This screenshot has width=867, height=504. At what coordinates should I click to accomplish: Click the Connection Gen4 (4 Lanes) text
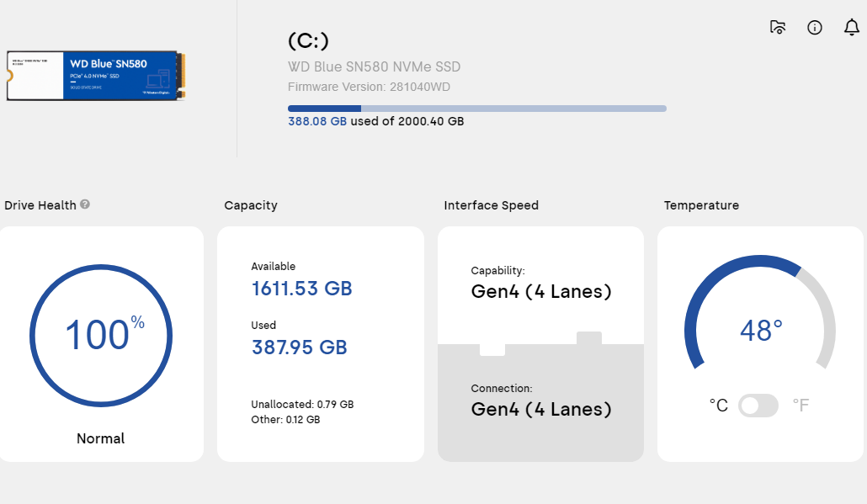point(541,410)
